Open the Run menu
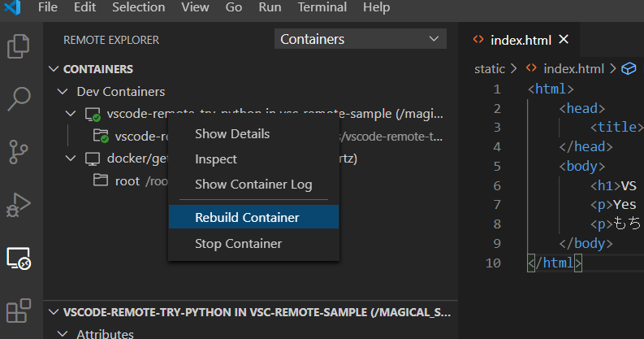This screenshot has width=644, height=339. 270,7
